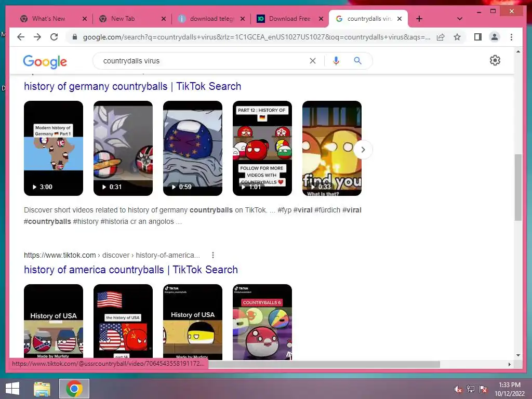
Task: Click the Chrome taskbar icon
Action: click(x=74, y=389)
